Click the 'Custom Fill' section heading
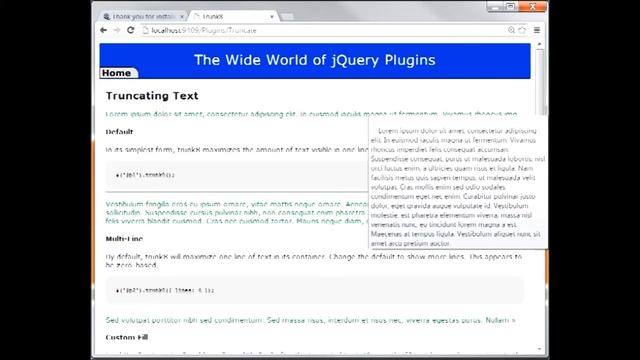 point(127,337)
